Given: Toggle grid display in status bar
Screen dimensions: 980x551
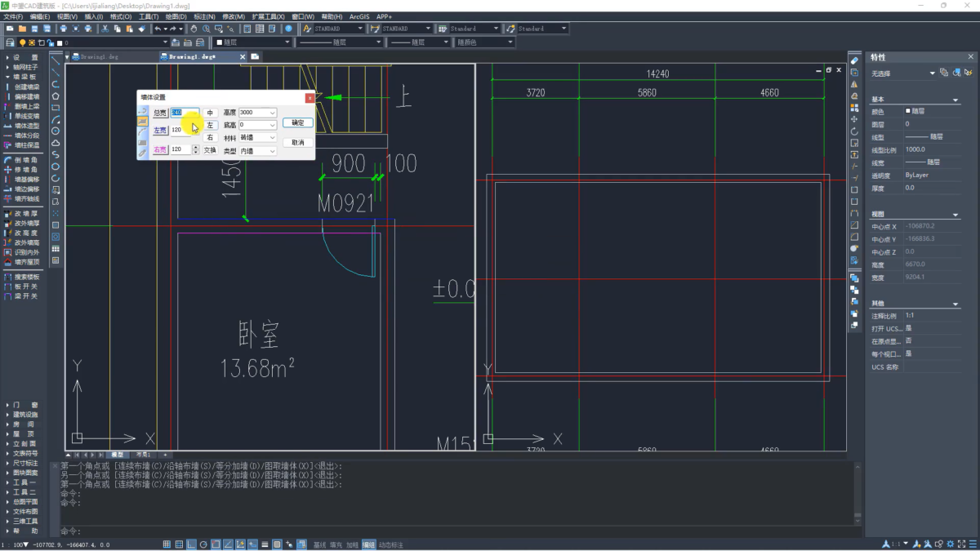Looking at the screenshot, I should (x=179, y=544).
